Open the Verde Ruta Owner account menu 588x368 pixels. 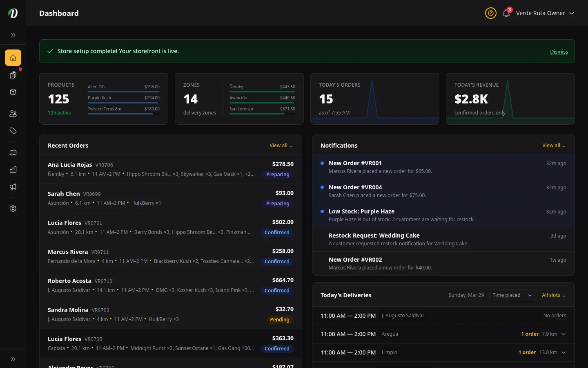[x=545, y=13]
